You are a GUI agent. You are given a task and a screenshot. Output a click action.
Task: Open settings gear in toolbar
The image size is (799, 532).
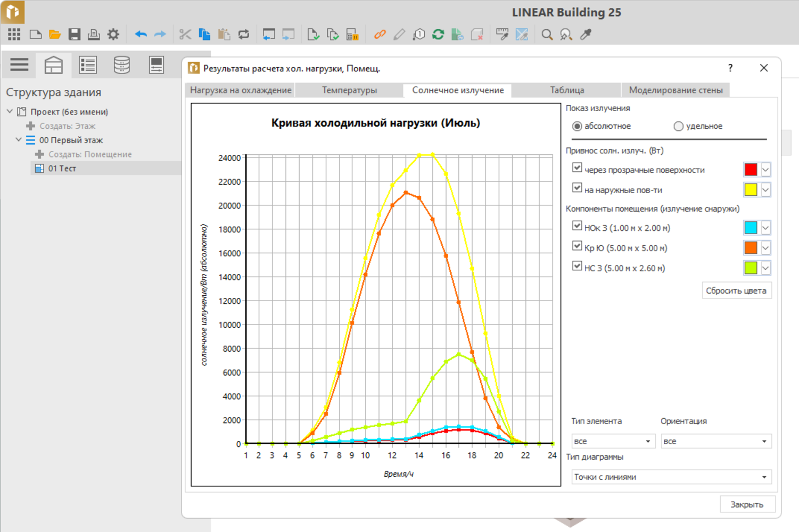coord(113,35)
